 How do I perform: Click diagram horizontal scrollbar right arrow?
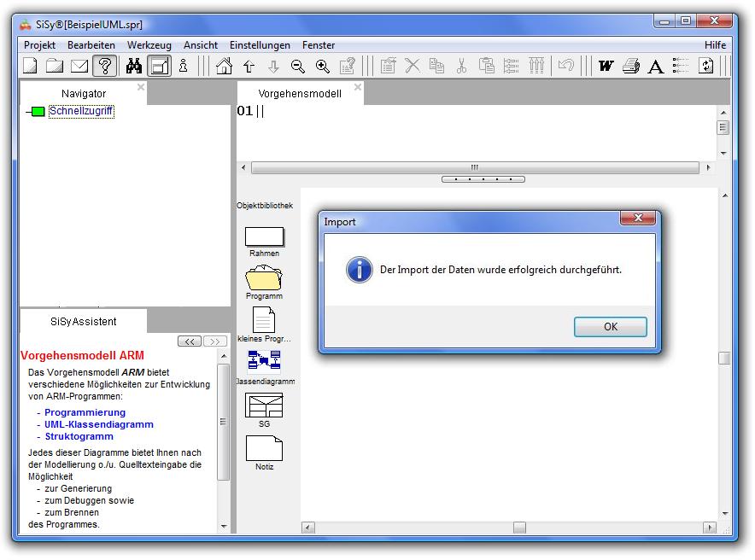click(x=709, y=528)
